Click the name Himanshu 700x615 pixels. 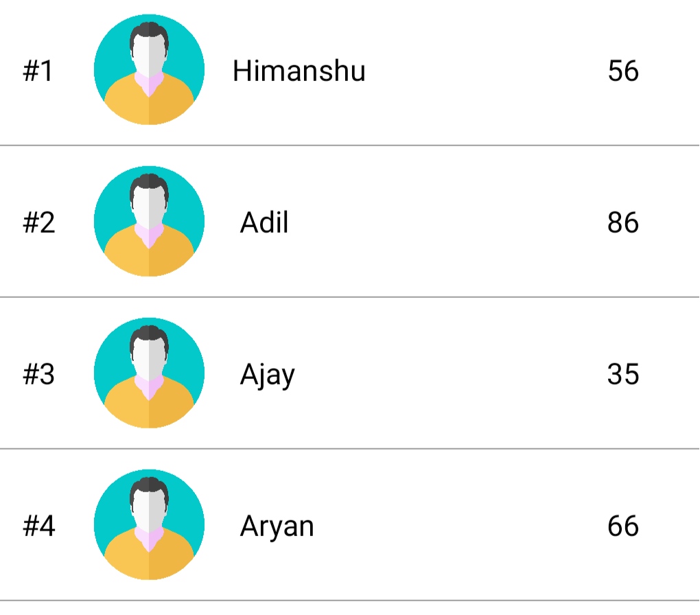pyautogui.click(x=299, y=71)
